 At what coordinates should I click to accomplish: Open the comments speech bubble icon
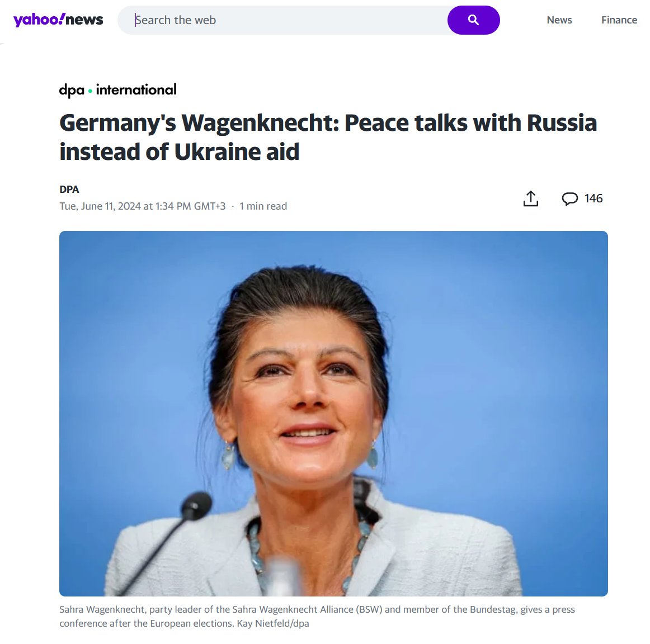pyautogui.click(x=569, y=198)
